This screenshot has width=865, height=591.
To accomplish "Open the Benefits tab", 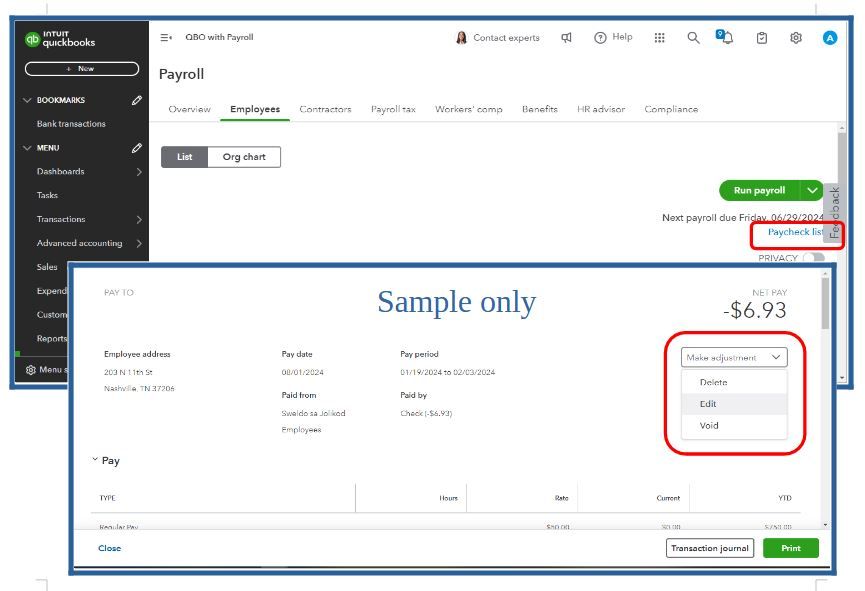I will coord(540,109).
